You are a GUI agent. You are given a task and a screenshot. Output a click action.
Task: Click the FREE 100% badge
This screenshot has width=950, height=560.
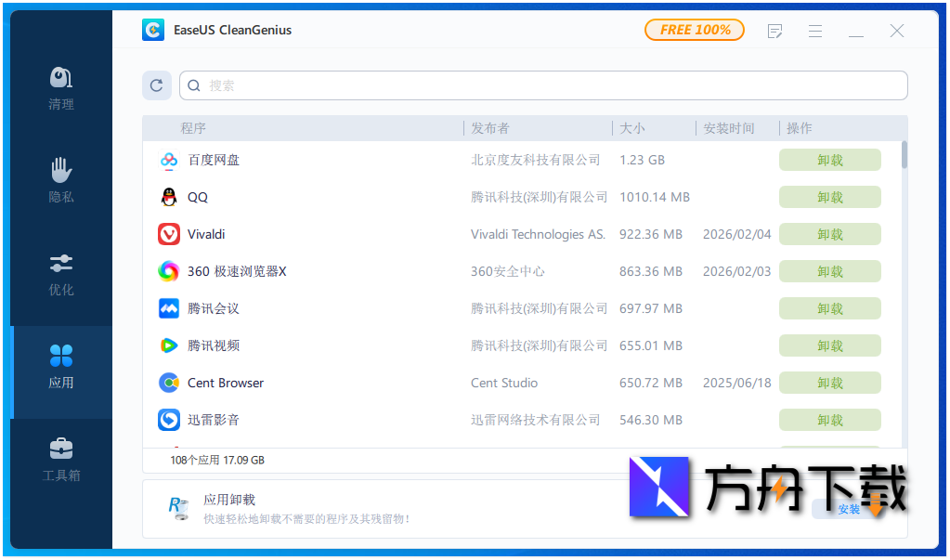point(694,30)
